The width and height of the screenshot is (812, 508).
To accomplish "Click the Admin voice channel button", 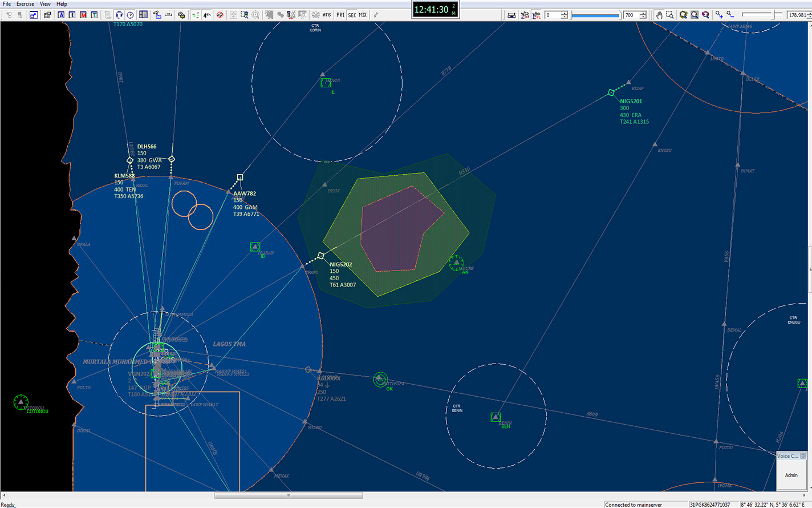I will (791, 475).
